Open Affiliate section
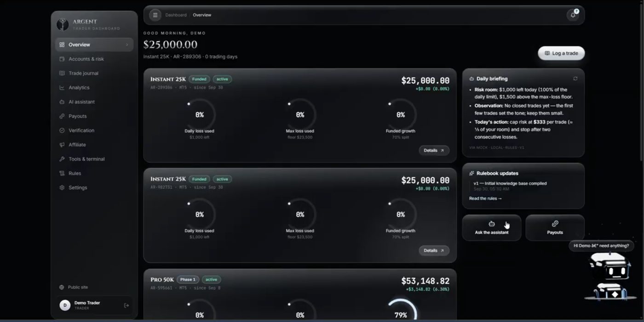The width and height of the screenshot is (644, 322). point(94,145)
